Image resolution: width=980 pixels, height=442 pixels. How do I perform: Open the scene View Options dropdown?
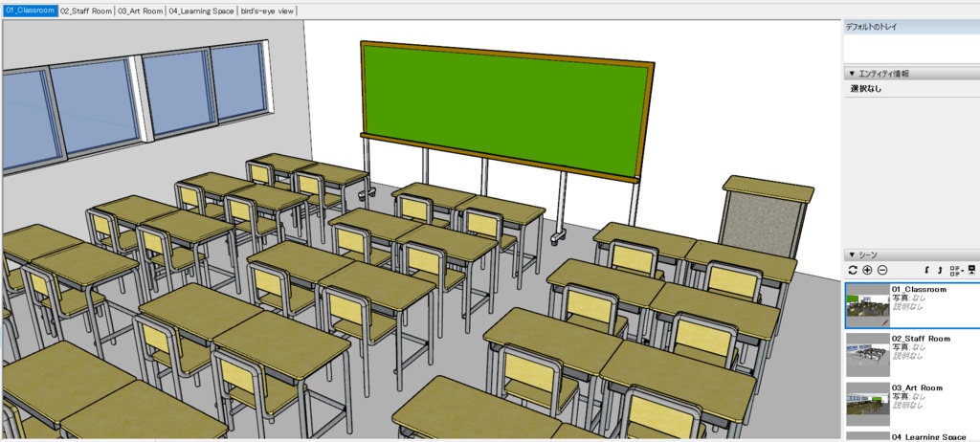click(956, 270)
